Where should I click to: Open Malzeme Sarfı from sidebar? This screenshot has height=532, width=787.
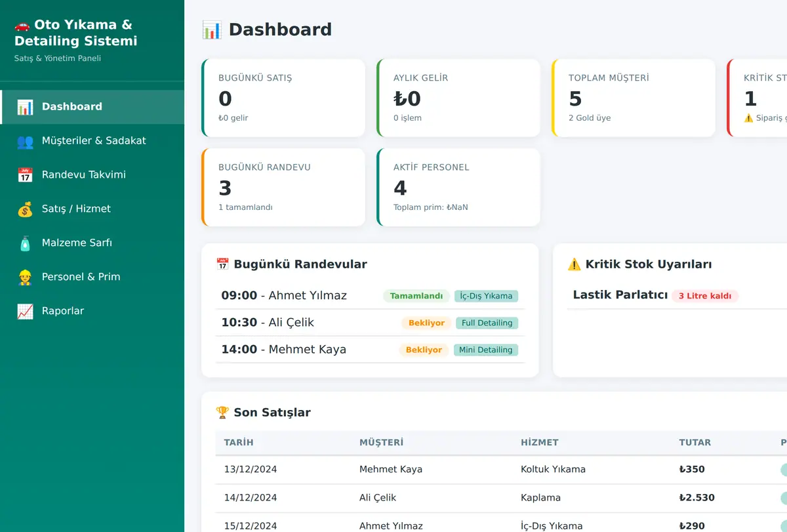tap(92, 243)
